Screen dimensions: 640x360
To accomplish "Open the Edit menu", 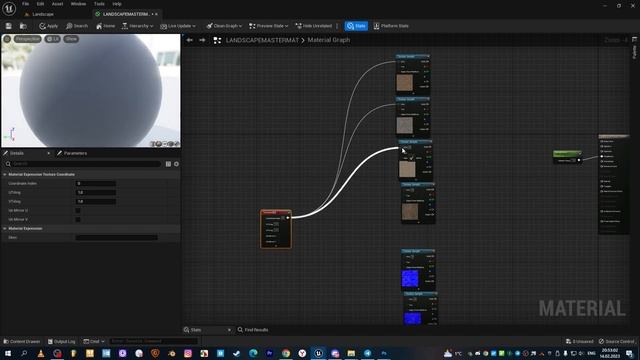I will point(40,4).
